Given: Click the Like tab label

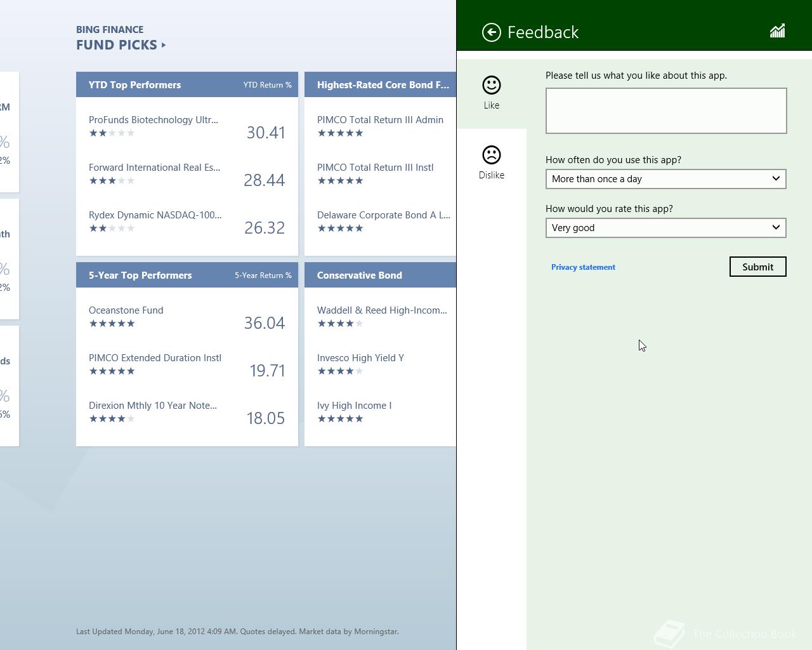Looking at the screenshot, I should pos(492,105).
